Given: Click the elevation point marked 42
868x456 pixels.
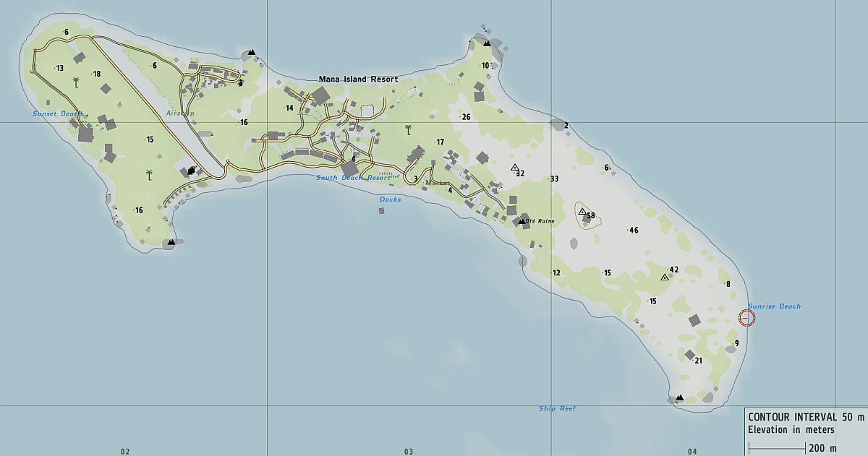Looking at the screenshot, I should (x=673, y=270).
